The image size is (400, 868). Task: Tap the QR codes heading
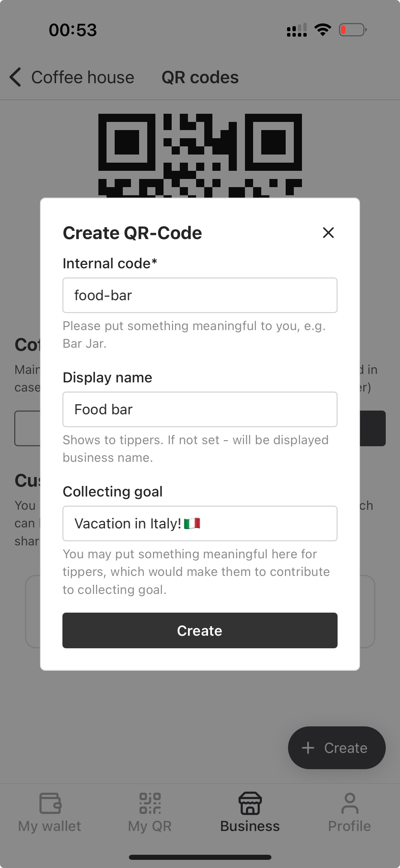click(200, 77)
